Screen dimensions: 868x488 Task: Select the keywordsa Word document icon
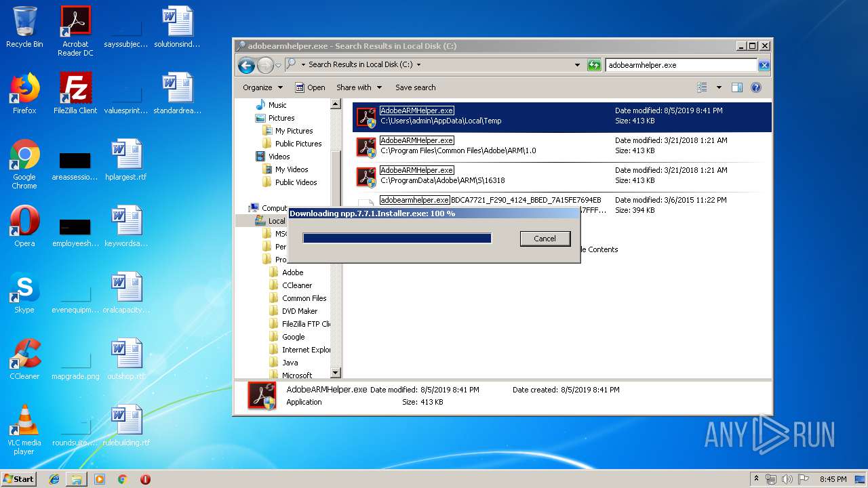pos(126,226)
